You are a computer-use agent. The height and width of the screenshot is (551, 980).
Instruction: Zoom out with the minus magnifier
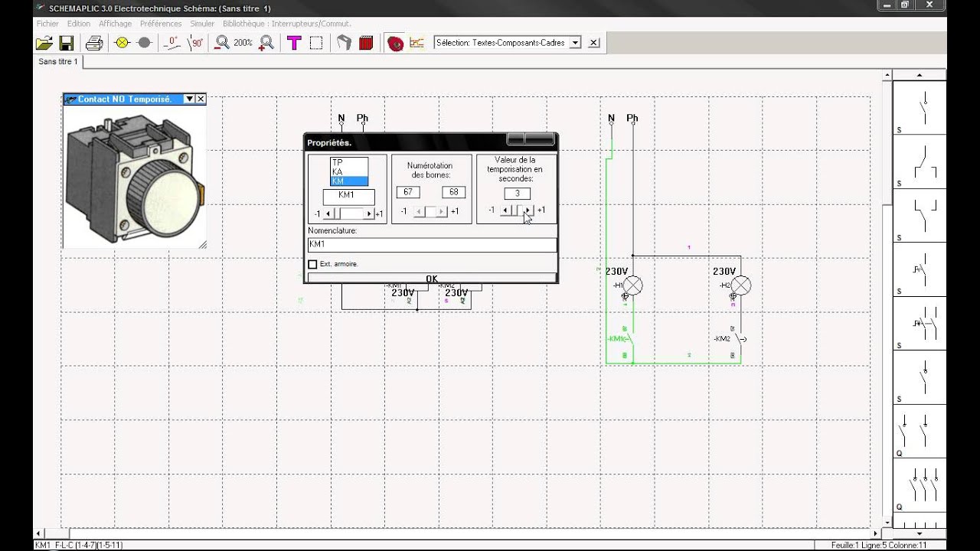[x=222, y=43]
